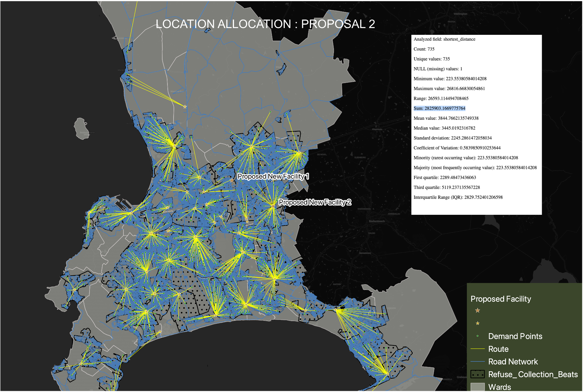The height and width of the screenshot is (392, 583).
Task: Click the small yellow star symbol in legend
Action: tap(478, 323)
